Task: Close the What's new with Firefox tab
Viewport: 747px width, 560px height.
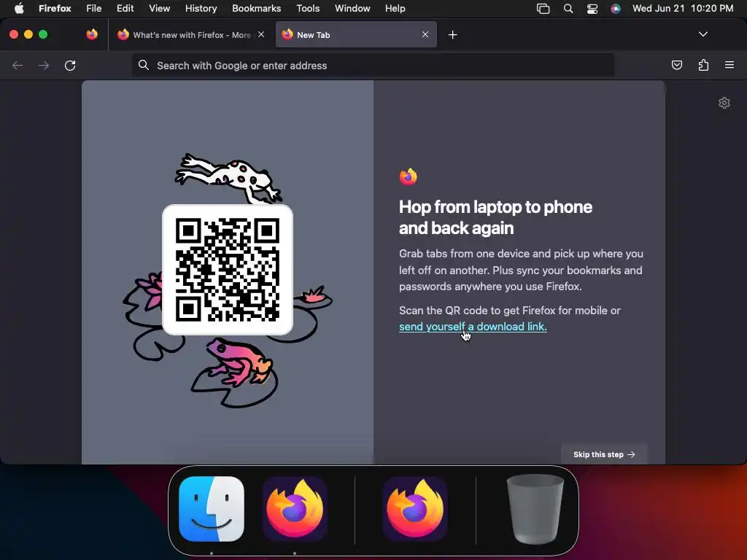Action: pos(261,34)
